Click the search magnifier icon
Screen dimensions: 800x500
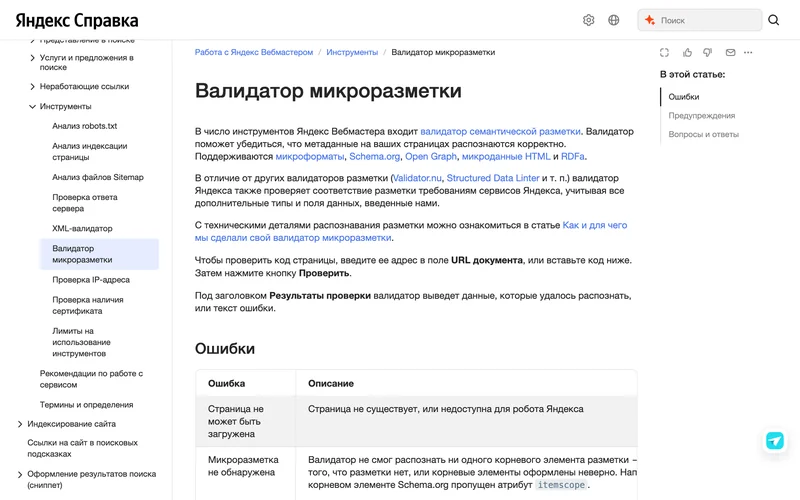coord(773,20)
